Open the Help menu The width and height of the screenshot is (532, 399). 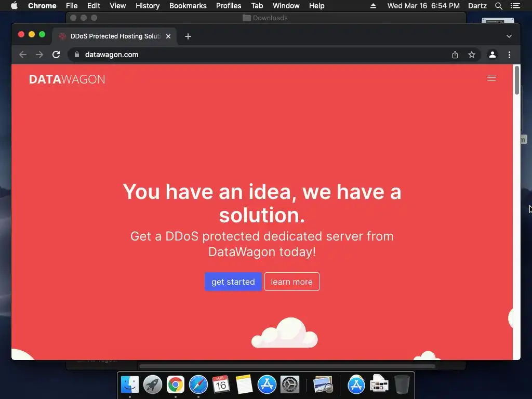(316, 6)
